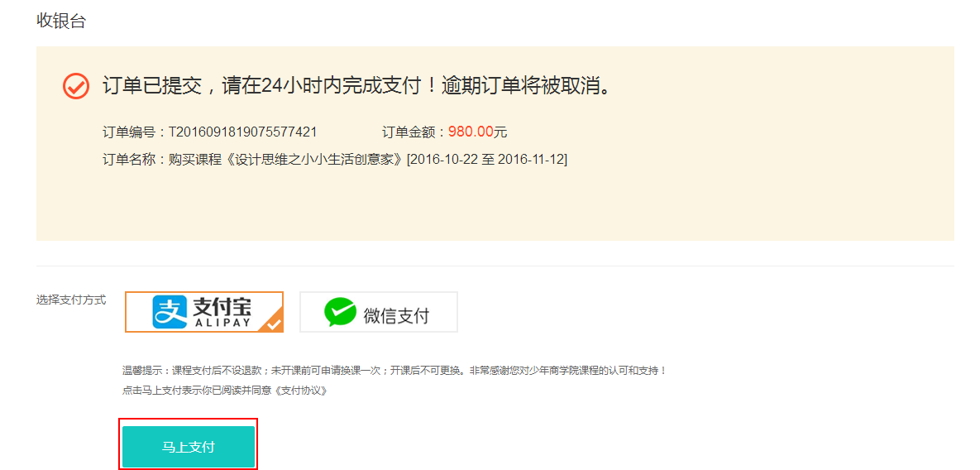Click the blue Alipay logo icon
980x470 pixels.
click(x=170, y=312)
